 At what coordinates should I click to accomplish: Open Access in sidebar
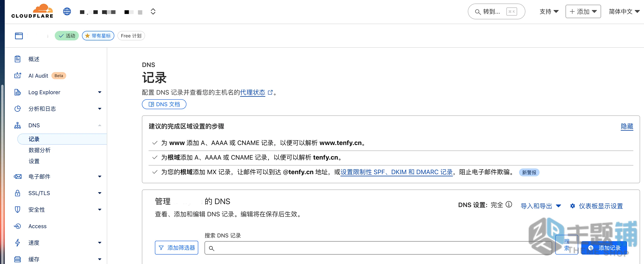(x=37, y=226)
